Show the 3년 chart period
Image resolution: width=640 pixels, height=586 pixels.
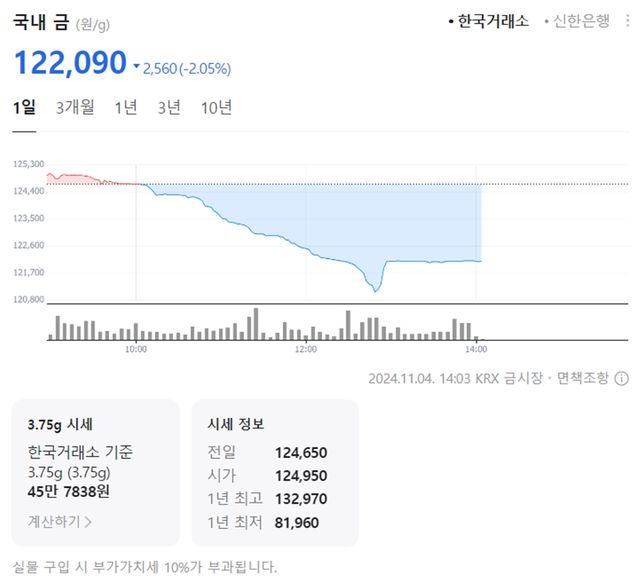[169, 108]
